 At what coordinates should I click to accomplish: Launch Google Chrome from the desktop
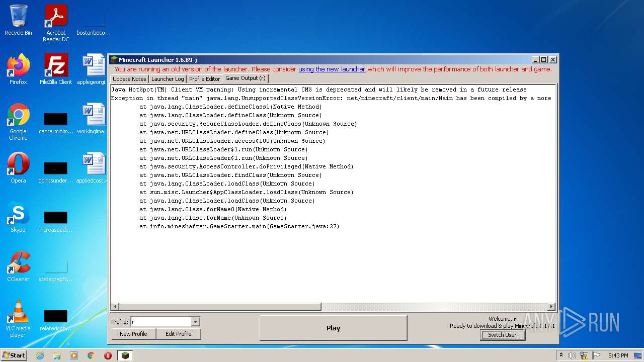click(18, 122)
